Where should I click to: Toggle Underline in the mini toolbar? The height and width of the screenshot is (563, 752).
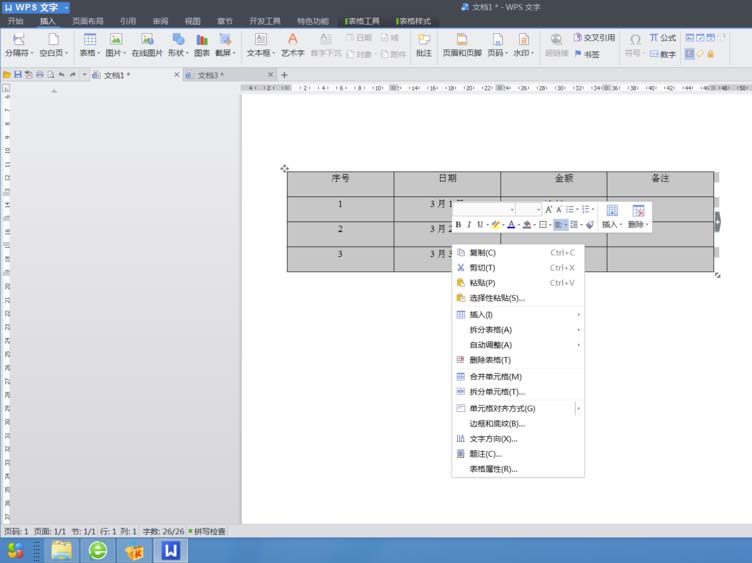[480, 224]
